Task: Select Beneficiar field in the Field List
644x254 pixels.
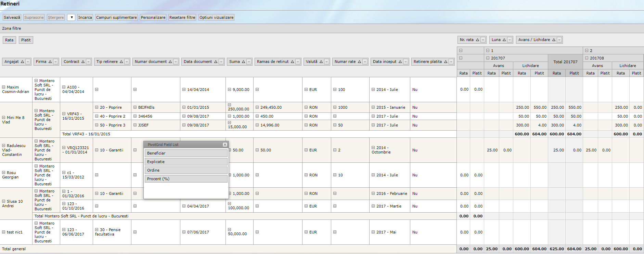Action: pos(186,153)
